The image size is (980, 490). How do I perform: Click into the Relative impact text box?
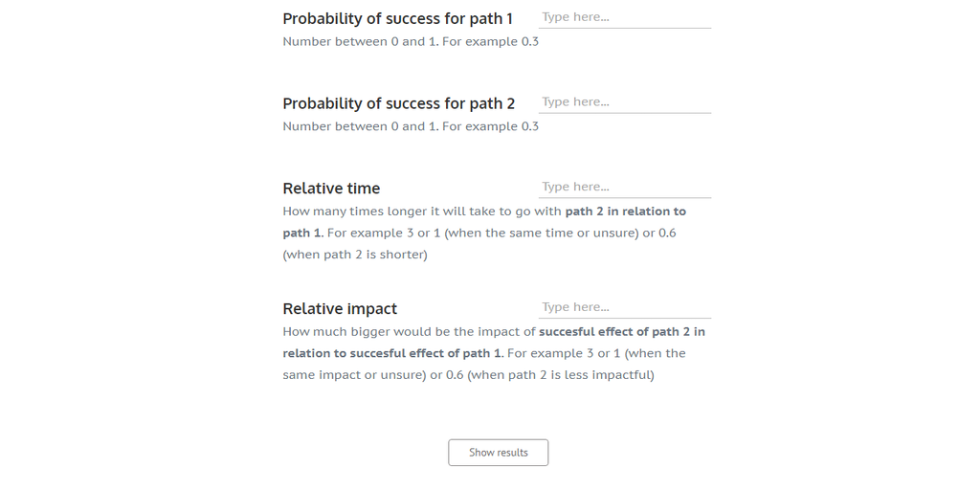(624, 307)
